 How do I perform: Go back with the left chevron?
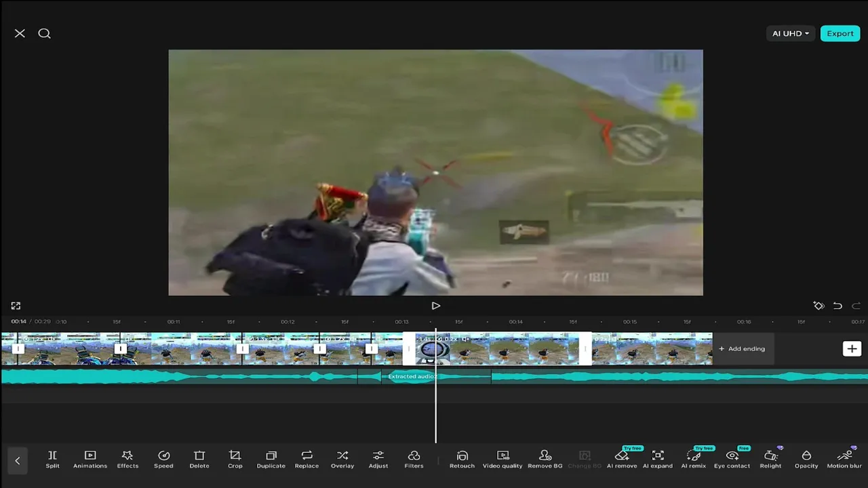click(x=17, y=460)
